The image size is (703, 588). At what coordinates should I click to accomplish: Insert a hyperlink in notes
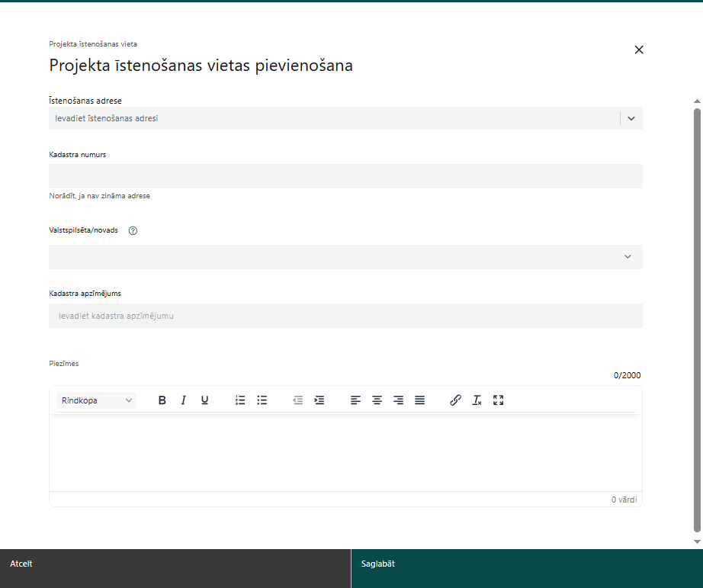tap(455, 400)
